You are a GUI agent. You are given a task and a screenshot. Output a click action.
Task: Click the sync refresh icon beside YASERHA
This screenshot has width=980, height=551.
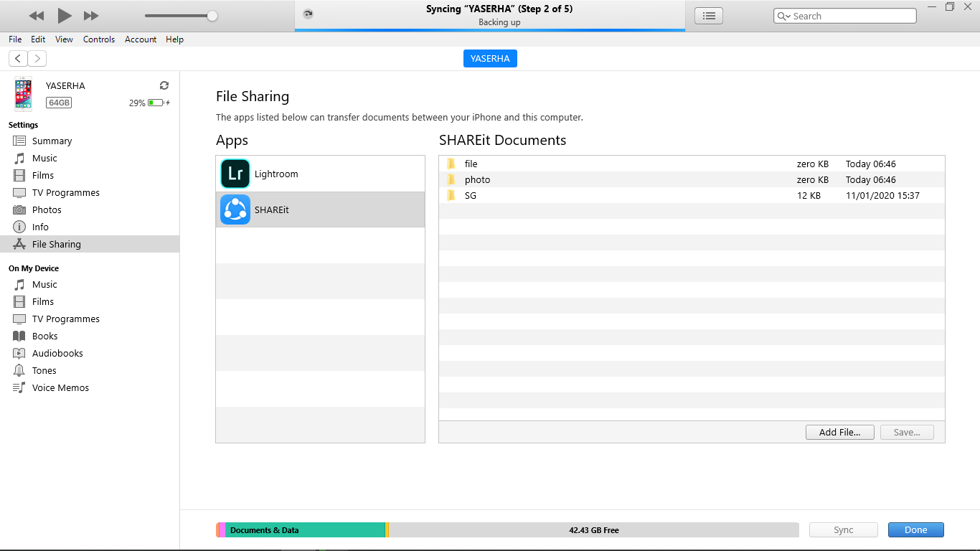164,85
